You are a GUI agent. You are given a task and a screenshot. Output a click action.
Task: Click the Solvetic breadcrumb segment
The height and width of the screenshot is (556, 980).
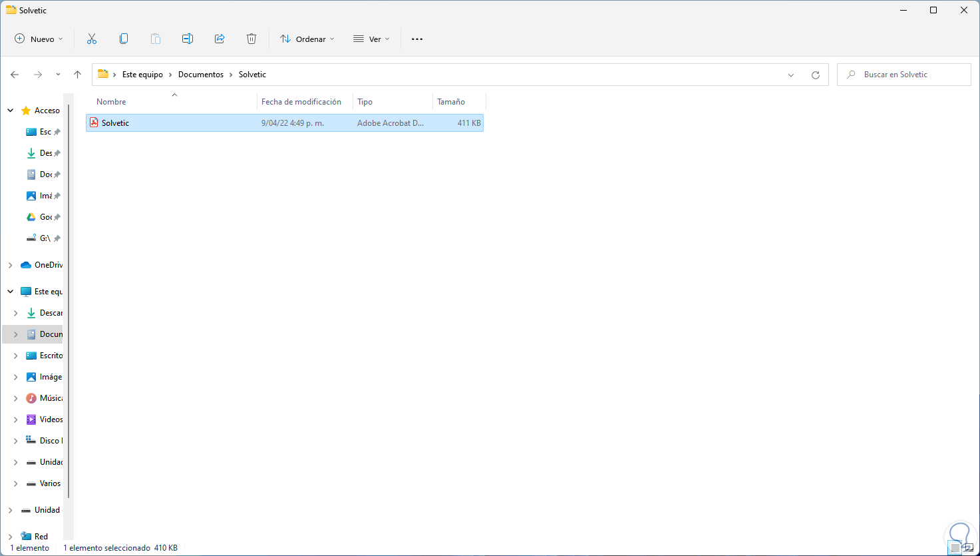[x=252, y=75]
